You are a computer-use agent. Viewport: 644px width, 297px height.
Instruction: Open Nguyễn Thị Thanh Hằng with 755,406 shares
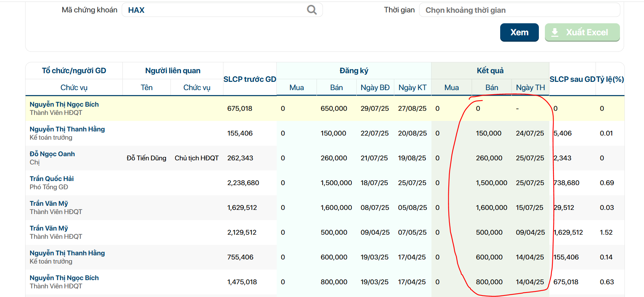pos(67,253)
